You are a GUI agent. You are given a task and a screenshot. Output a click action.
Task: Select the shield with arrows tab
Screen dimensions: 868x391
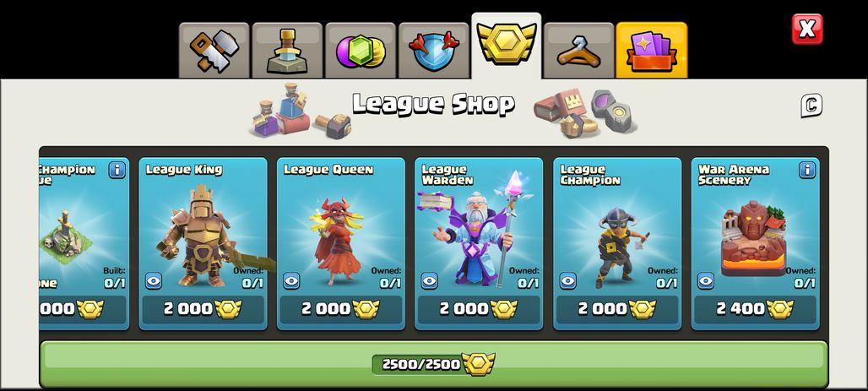coord(433,51)
